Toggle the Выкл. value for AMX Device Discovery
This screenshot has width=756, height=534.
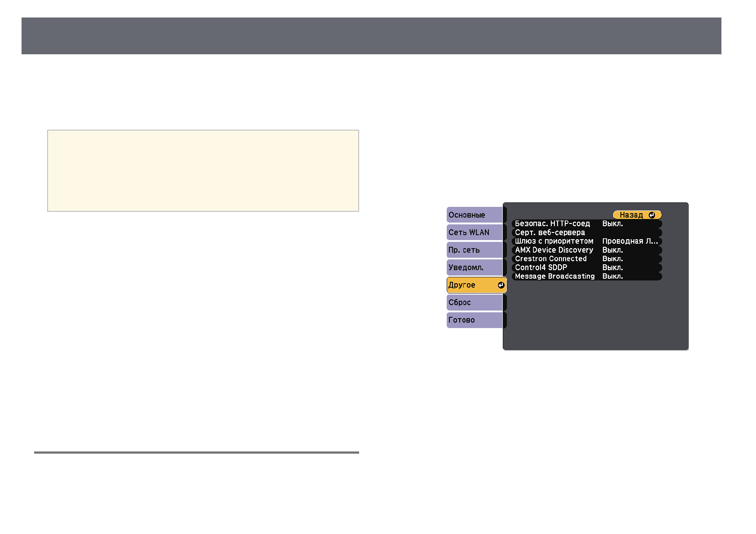pyautogui.click(x=612, y=250)
